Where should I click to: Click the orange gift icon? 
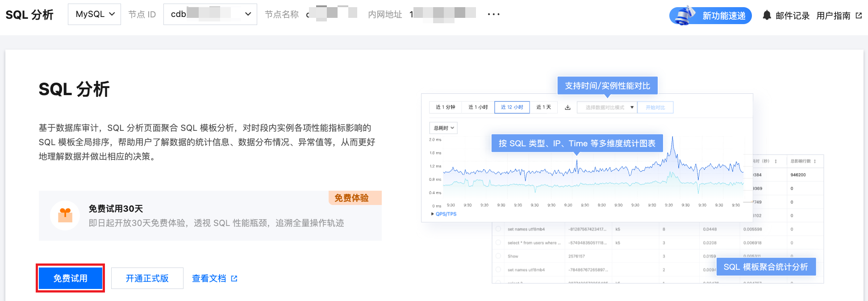(x=65, y=215)
